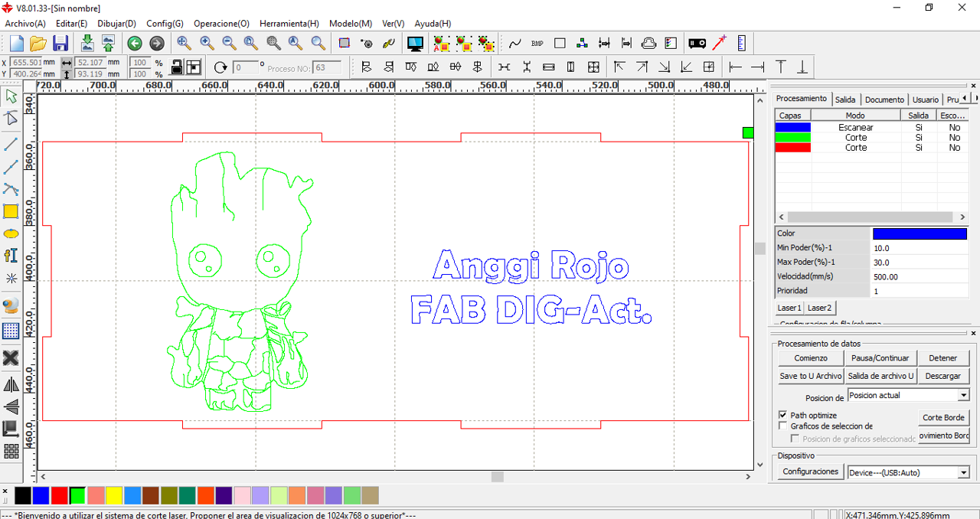Save the file with the floppy disk icon
Image resolution: width=980 pixels, height=519 pixels.
click(x=60, y=44)
